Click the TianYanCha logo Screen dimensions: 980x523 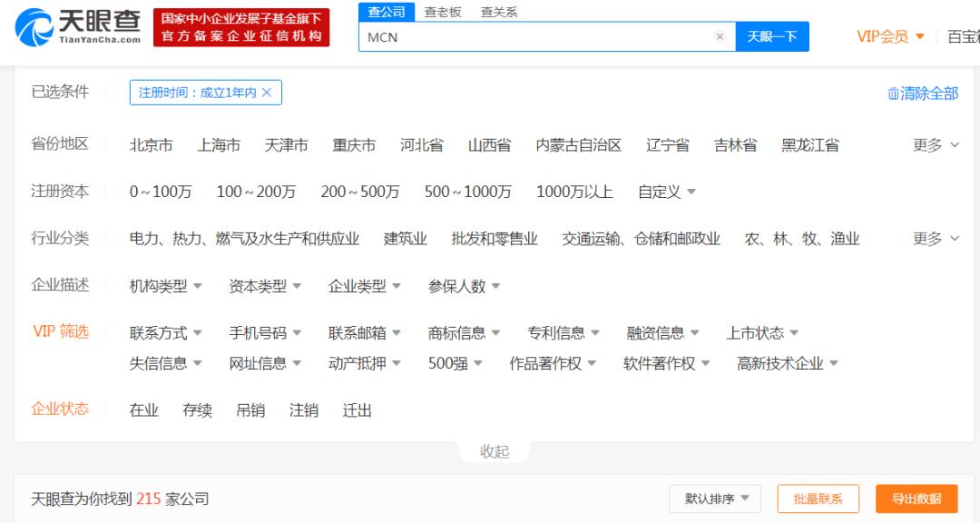tap(78, 27)
